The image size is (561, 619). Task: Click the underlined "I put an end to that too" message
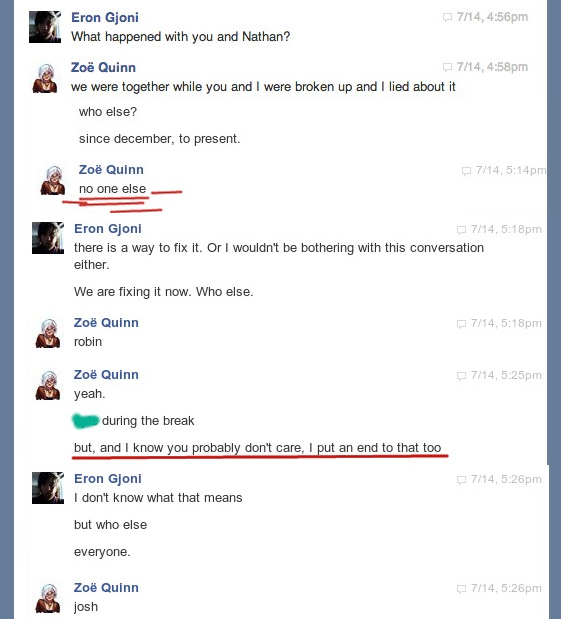point(257,448)
